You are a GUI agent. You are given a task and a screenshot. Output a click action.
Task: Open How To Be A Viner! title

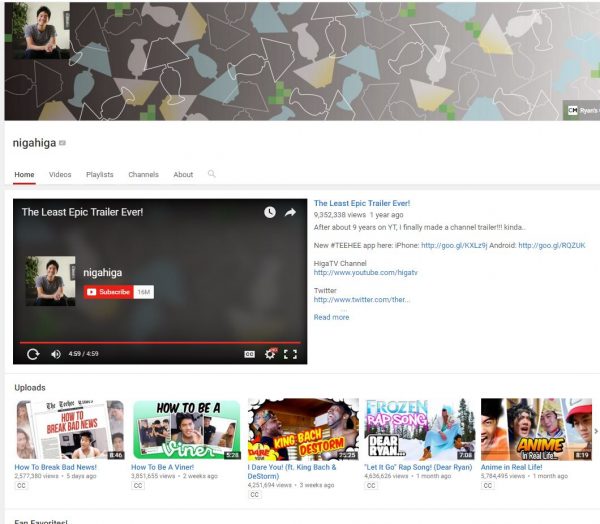tap(163, 467)
